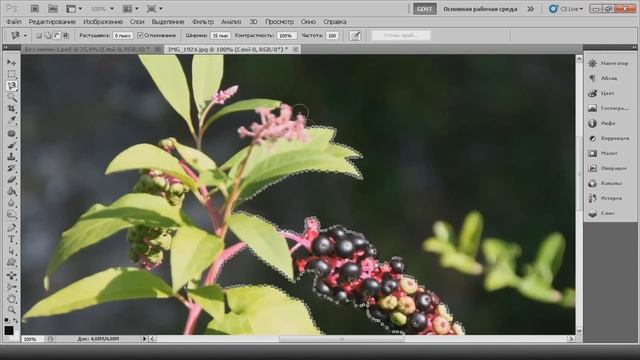
Task: Click the horizontal scrollbar thumb
Action: click(x=342, y=339)
